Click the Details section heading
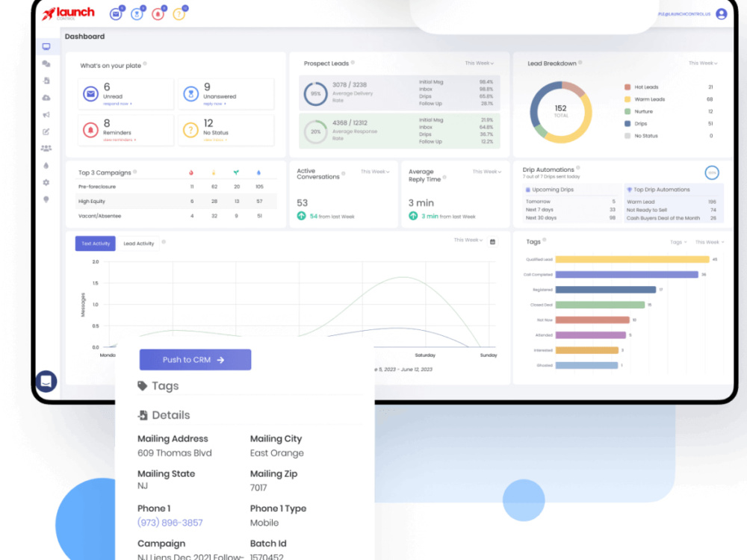The image size is (747, 560). pyautogui.click(x=164, y=415)
